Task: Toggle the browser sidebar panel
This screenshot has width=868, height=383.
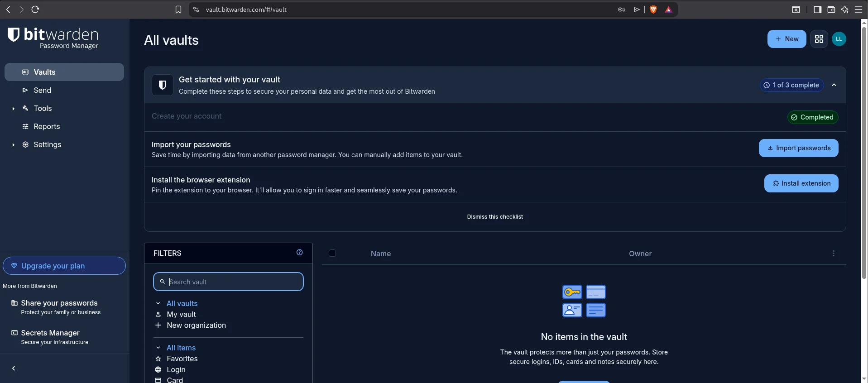Action: [x=818, y=10]
